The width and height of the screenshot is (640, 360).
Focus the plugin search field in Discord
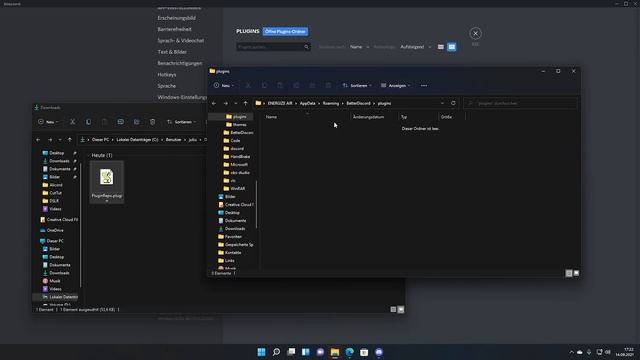tap(273, 47)
